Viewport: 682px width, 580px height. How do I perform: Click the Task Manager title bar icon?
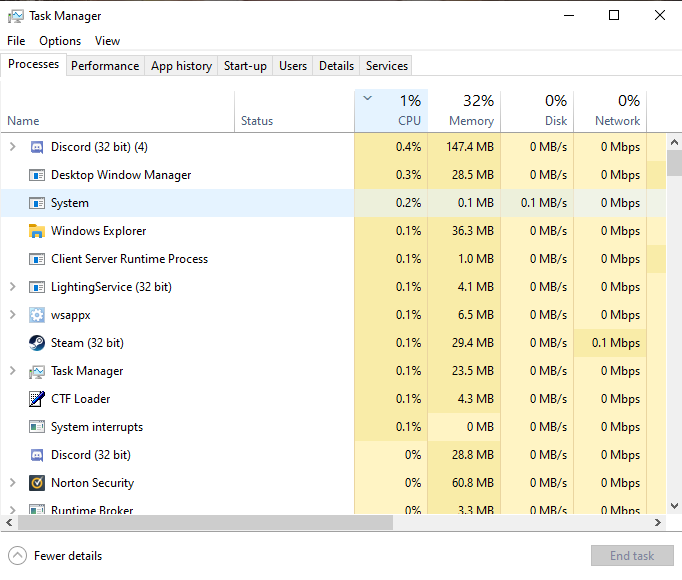pos(16,17)
